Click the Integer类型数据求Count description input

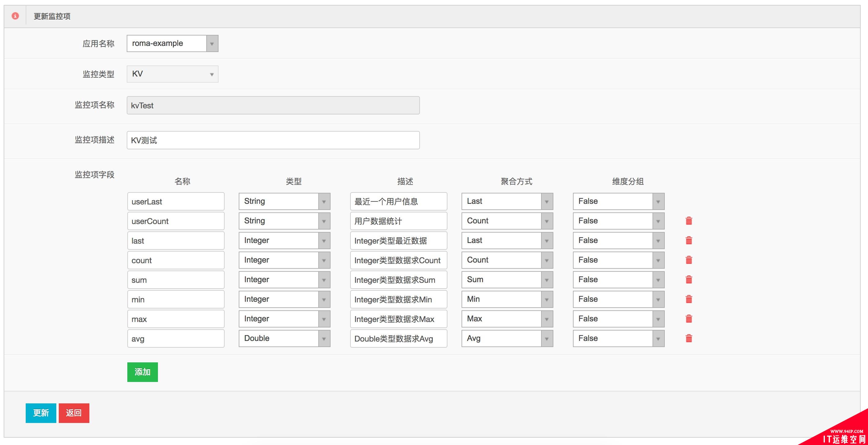[398, 260]
